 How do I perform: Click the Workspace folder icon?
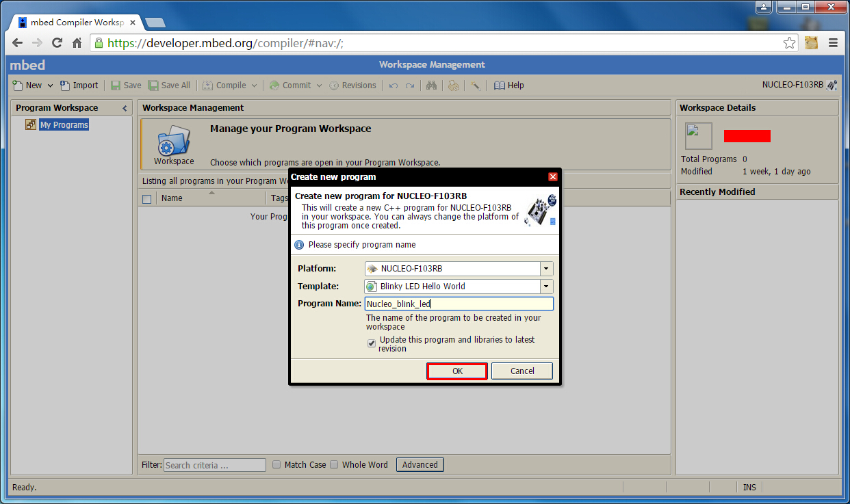click(173, 142)
